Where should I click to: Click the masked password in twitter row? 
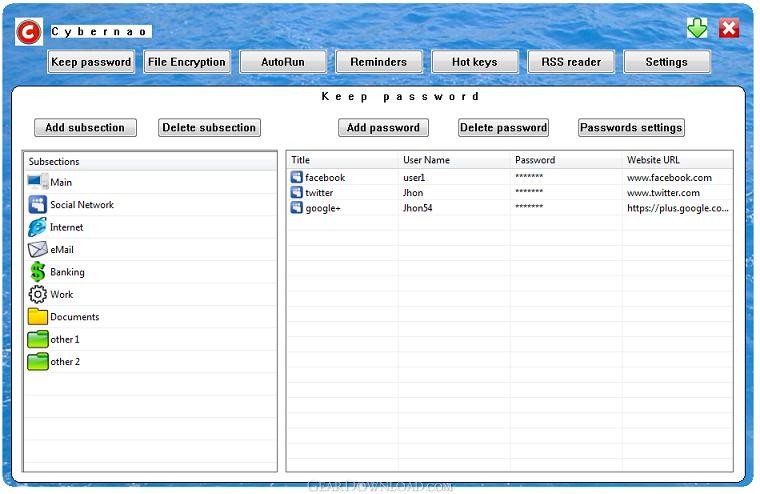529,191
